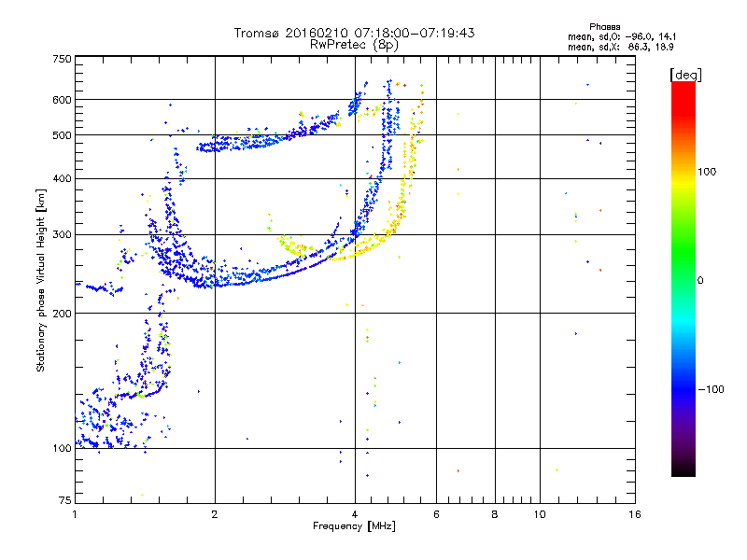The width and height of the screenshot is (747, 560).
Task: Click the "Frequency [MHz]" axis label
Action: (354, 526)
